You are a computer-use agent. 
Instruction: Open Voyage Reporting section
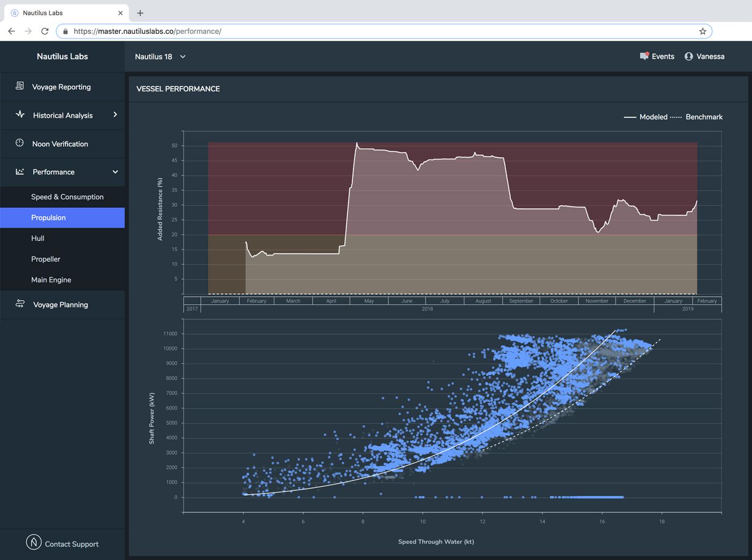click(62, 86)
